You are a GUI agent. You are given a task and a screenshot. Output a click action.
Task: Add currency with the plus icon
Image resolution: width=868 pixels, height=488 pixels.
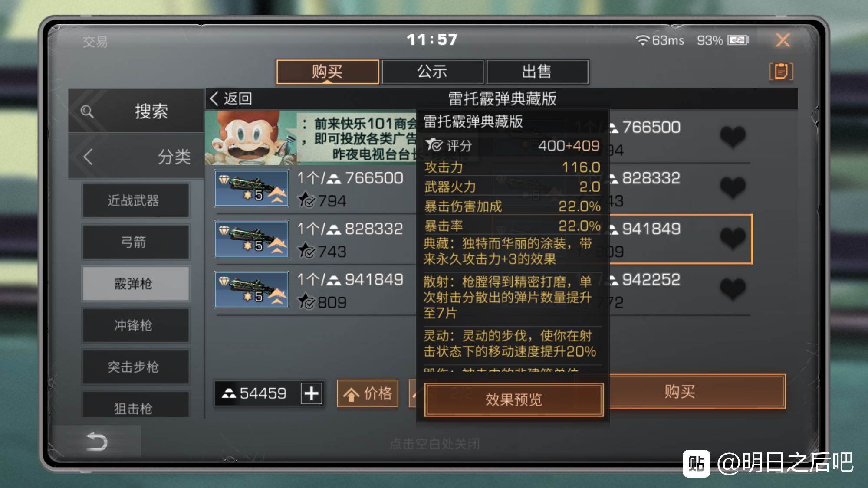click(311, 393)
